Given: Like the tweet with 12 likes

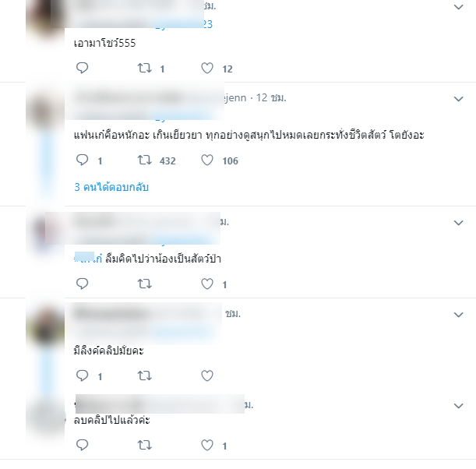Looking at the screenshot, I should pos(207,68).
